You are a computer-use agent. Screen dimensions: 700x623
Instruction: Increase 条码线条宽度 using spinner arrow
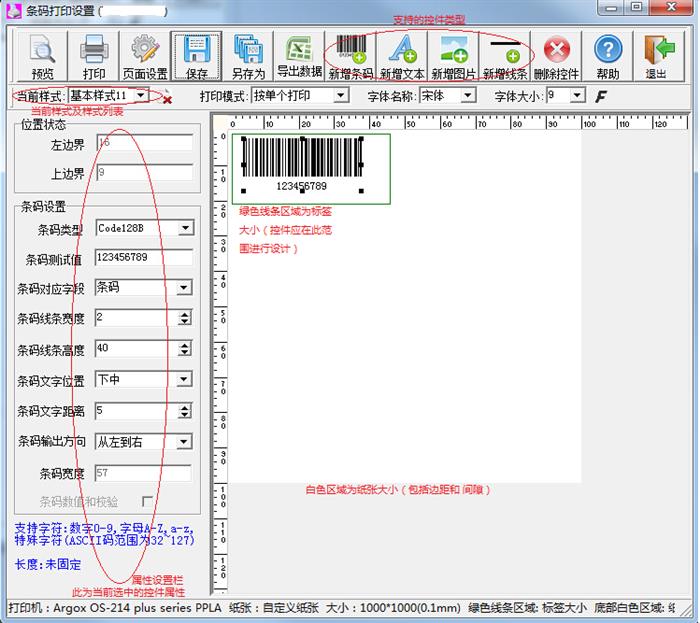coord(184,314)
